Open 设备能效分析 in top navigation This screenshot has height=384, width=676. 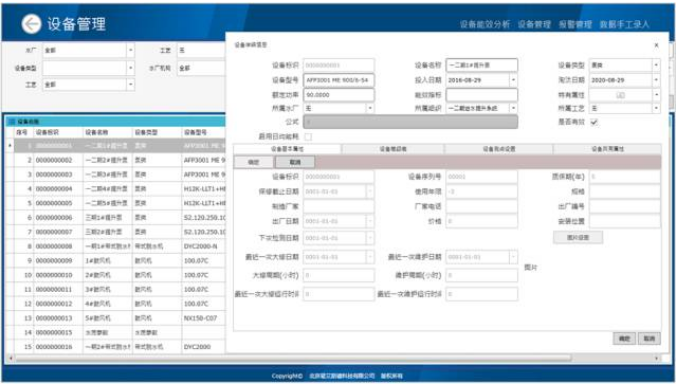point(485,24)
